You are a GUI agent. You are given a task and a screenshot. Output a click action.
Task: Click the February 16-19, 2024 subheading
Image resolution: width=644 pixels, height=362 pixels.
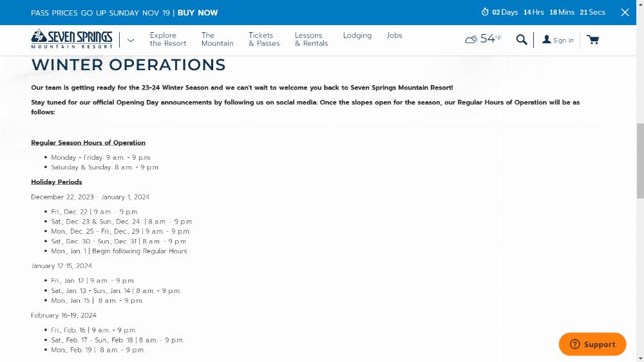[x=64, y=315]
